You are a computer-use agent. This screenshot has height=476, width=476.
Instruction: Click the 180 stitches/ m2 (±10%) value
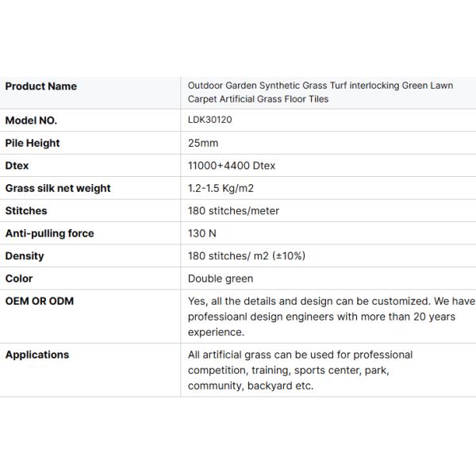(x=246, y=256)
